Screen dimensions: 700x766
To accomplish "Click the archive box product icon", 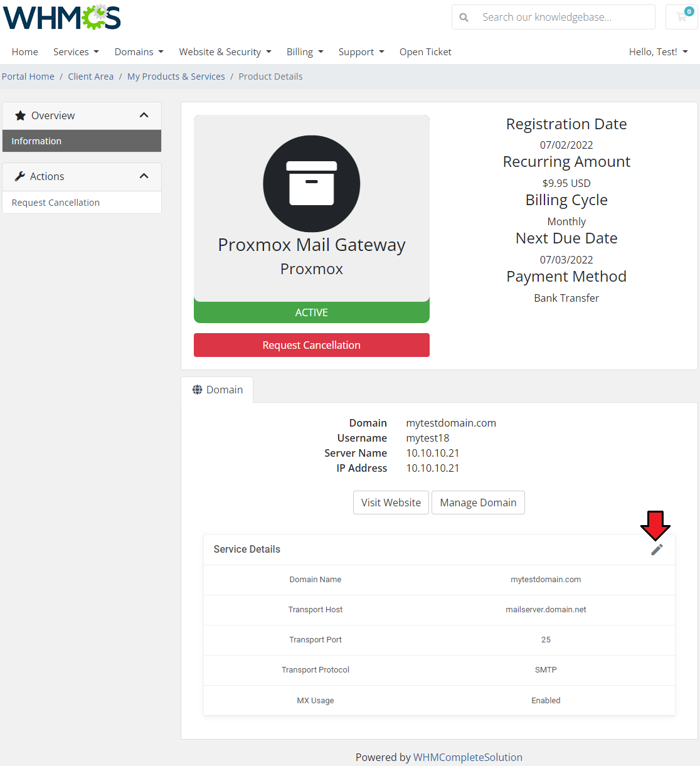I will pyautogui.click(x=312, y=184).
